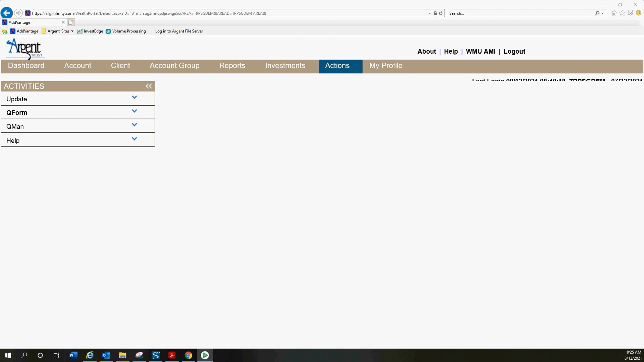Click the search magnifier icon in search box
This screenshot has width=644, height=362.
pyautogui.click(x=597, y=13)
